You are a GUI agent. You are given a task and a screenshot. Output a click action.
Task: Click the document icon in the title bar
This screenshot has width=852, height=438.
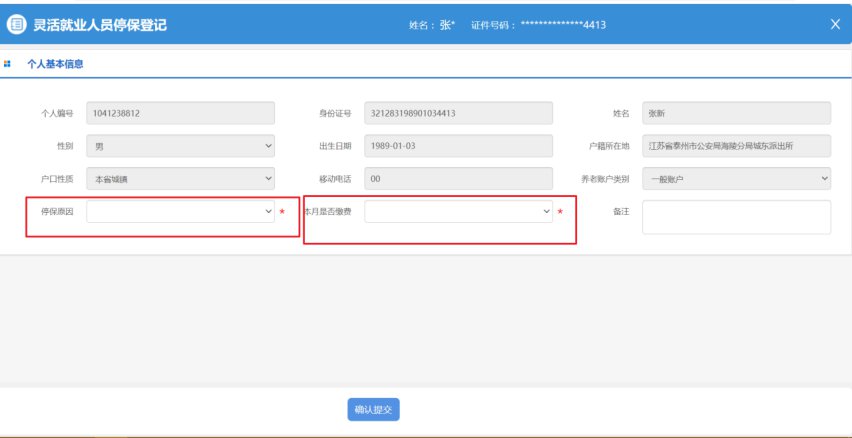pyautogui.click(x=17, y=25)
